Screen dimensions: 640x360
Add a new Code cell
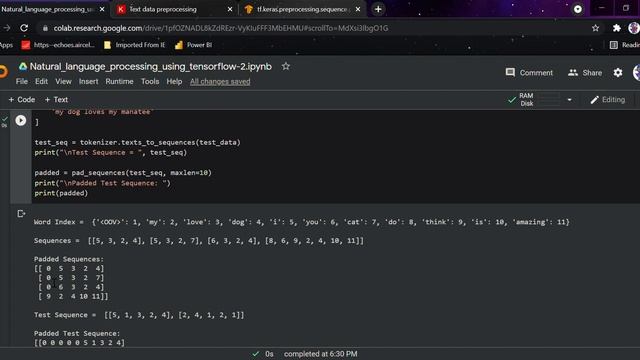tap(22, 100)
